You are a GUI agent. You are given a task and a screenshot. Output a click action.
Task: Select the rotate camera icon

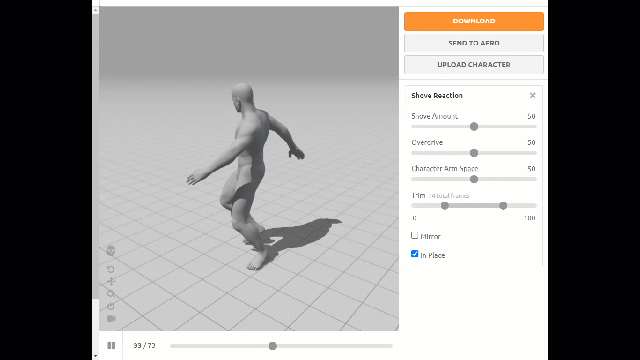111,306
